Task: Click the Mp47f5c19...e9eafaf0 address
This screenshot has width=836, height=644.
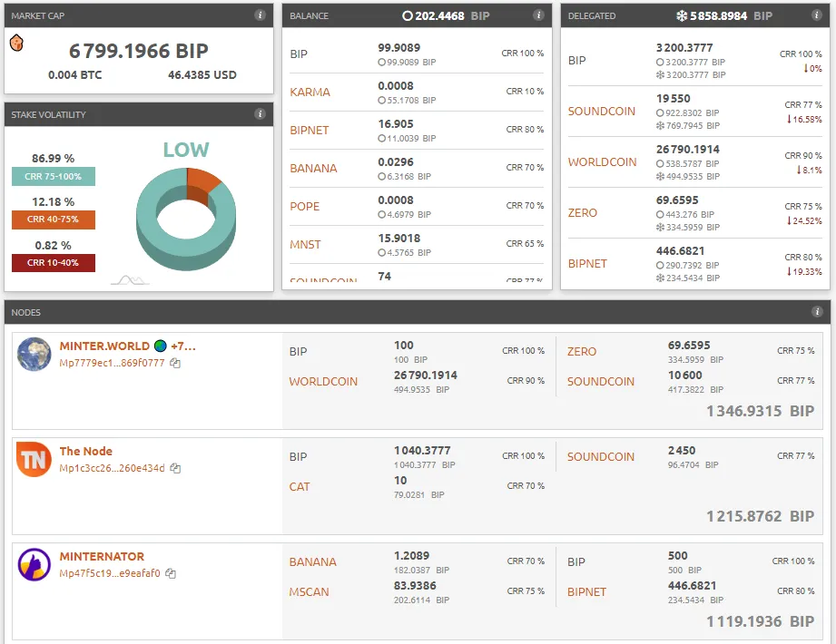Action: [110, 573]
